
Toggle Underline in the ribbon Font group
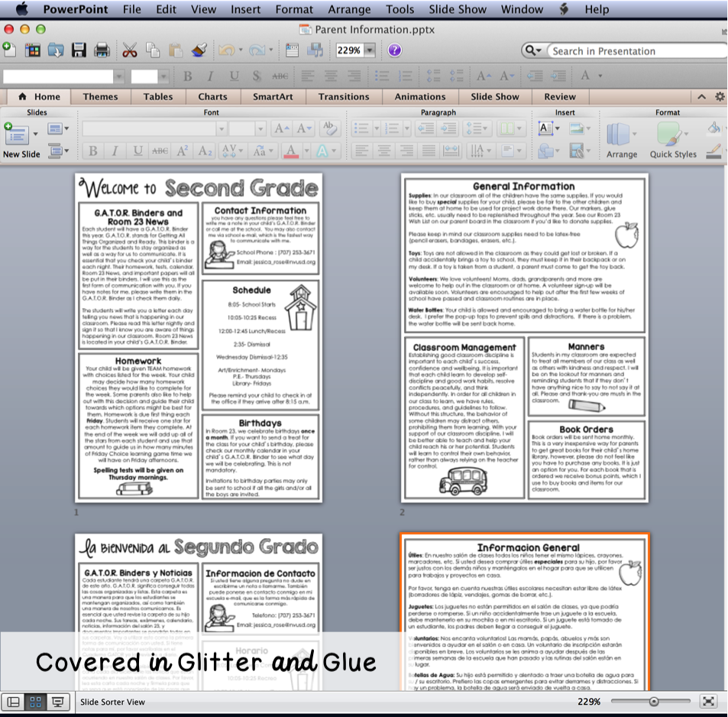point(138,151)
